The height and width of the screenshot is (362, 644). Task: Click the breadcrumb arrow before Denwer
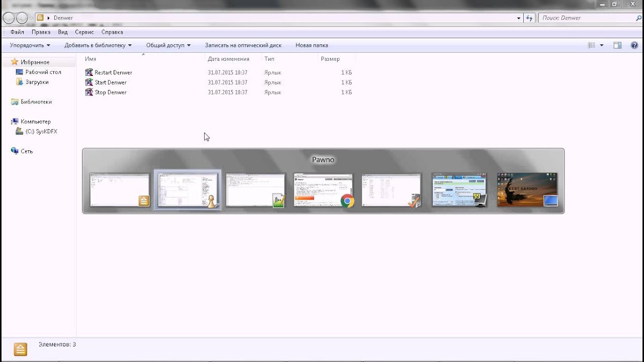[x=49, y=18]
